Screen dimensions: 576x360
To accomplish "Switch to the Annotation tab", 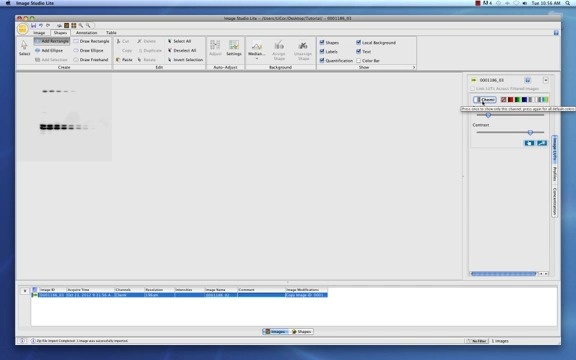I will click(86, 33).
